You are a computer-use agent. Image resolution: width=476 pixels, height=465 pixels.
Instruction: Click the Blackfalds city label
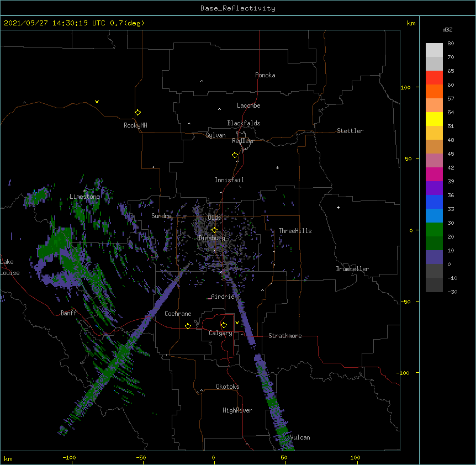point(244,123)
